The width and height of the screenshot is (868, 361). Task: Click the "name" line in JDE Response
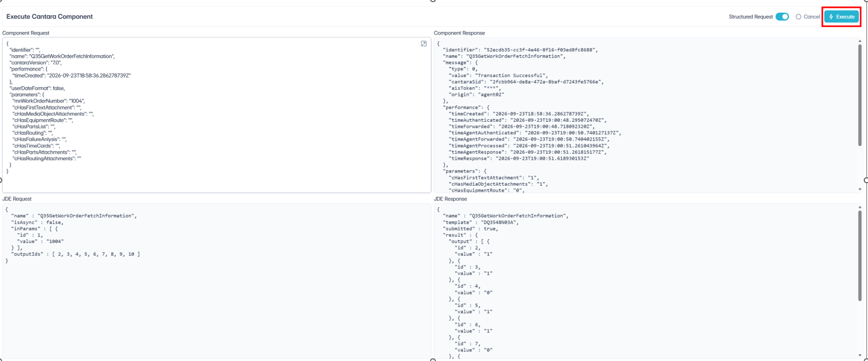[x=506, y=216]
